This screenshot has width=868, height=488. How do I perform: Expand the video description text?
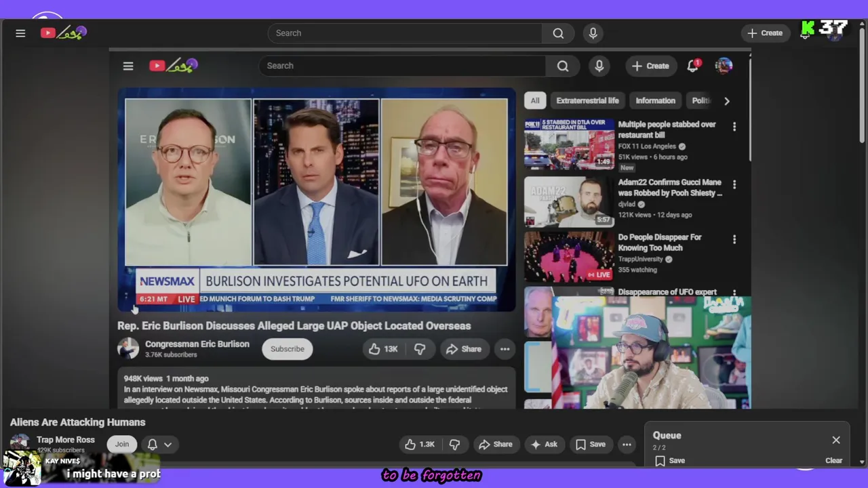pyautogui.click(x=316, y=394)
